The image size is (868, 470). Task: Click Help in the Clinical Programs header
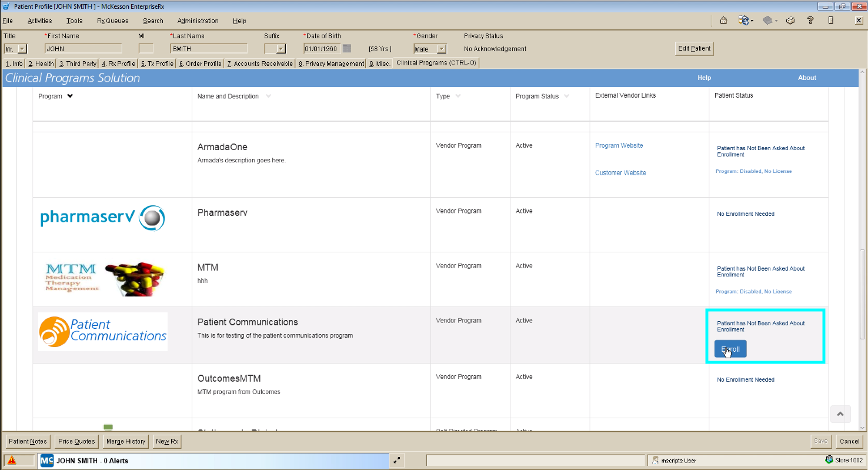(x=704, y=78)
